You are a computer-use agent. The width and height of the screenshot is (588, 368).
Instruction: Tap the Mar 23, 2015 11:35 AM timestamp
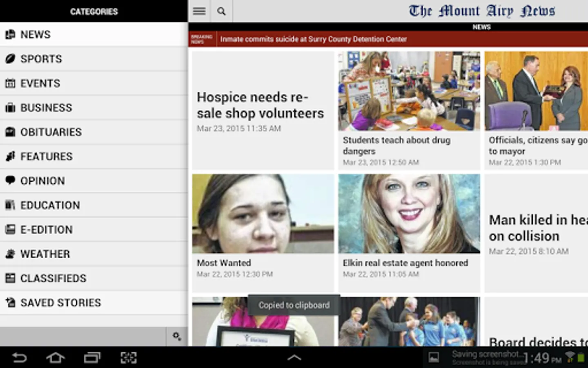239,128
